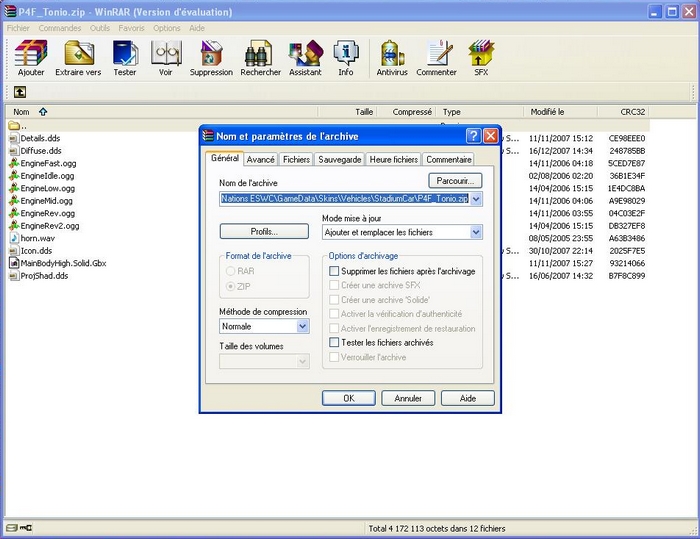Screen dimensions: 700x539
Task: Open Mode mise à jour dropdown
Action: 476,232
